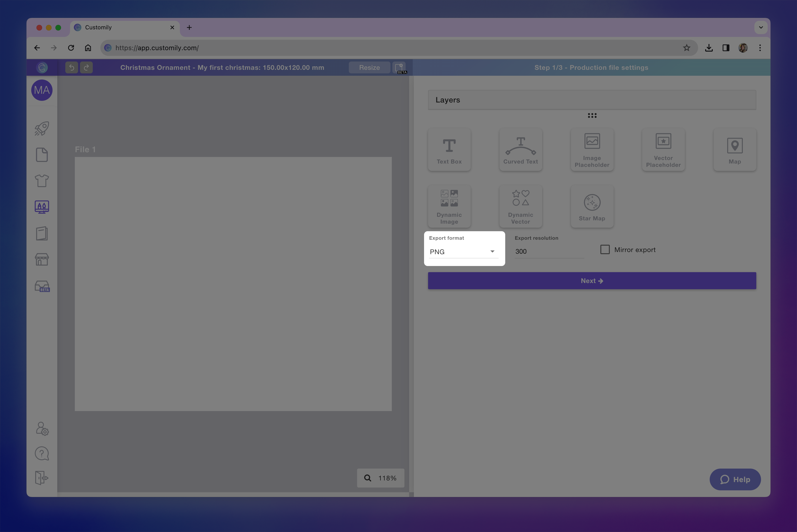Enable the Mirror export checkbox
797x532 pixels.
pyautogui.click(x=605, y=249)
